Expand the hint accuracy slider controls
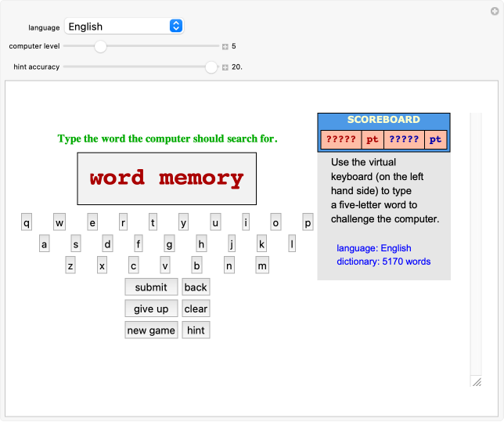This screenshot has height=422, width=504. coord(225,67)
